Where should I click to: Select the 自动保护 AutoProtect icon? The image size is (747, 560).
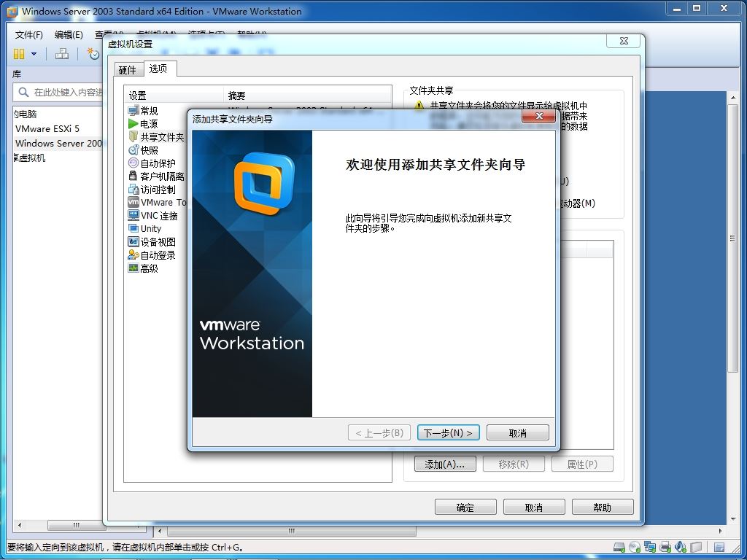point(133,163)
